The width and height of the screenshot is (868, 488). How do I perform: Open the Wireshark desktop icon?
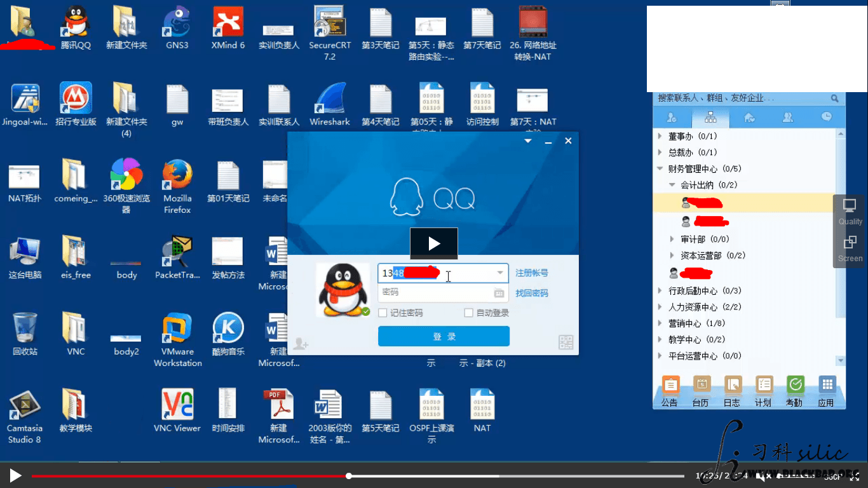(330, 105)
